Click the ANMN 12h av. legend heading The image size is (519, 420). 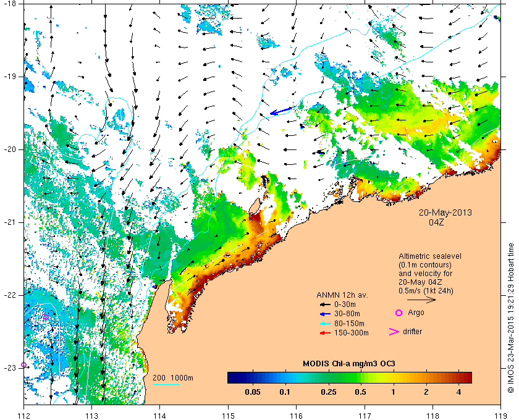[x=342, y=295]
